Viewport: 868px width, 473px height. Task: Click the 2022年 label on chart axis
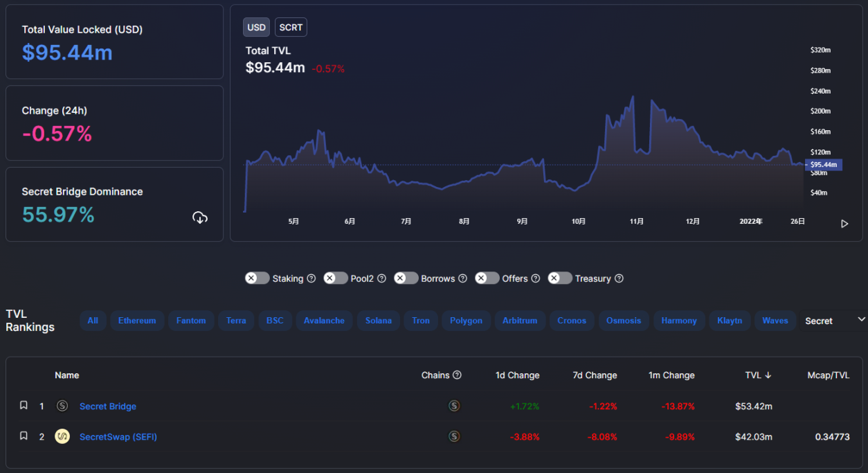pyautogui.click(x=751, y=222)
